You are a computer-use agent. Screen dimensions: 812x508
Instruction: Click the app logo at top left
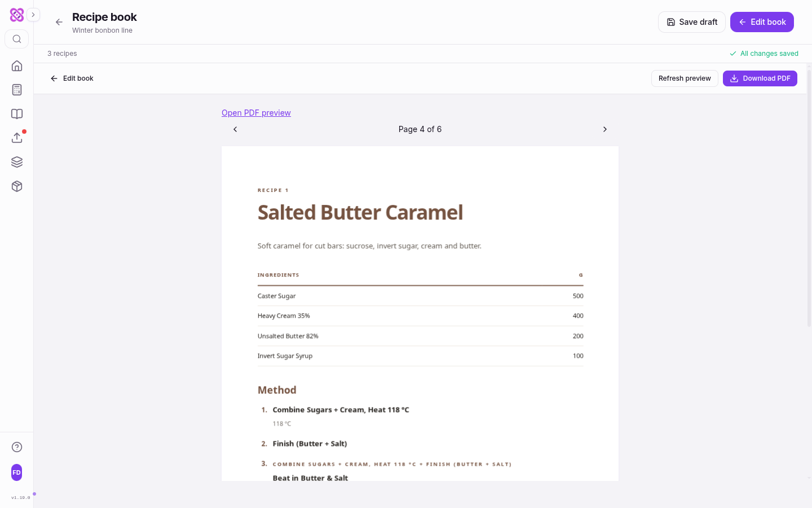tap(17, 15)
